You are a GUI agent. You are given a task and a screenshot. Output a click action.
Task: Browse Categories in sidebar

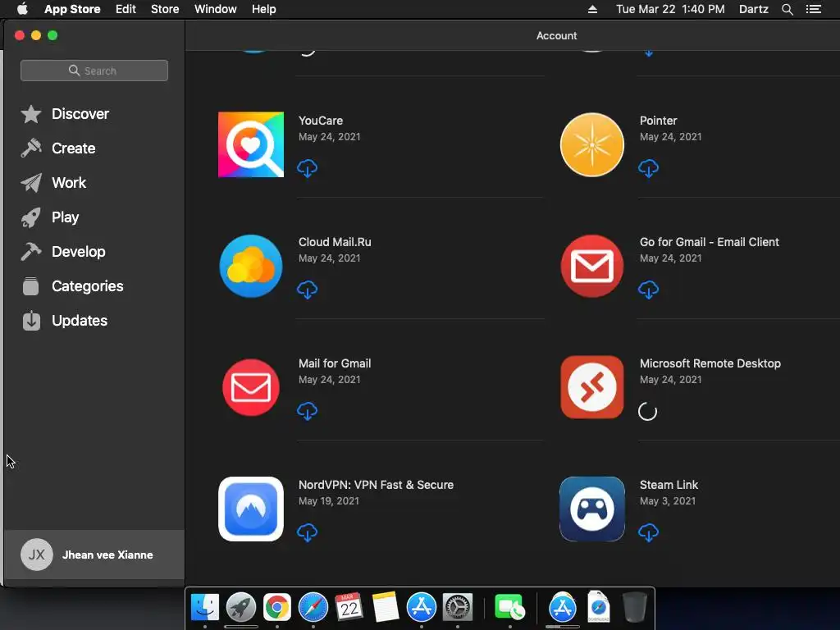click(72, 286)
